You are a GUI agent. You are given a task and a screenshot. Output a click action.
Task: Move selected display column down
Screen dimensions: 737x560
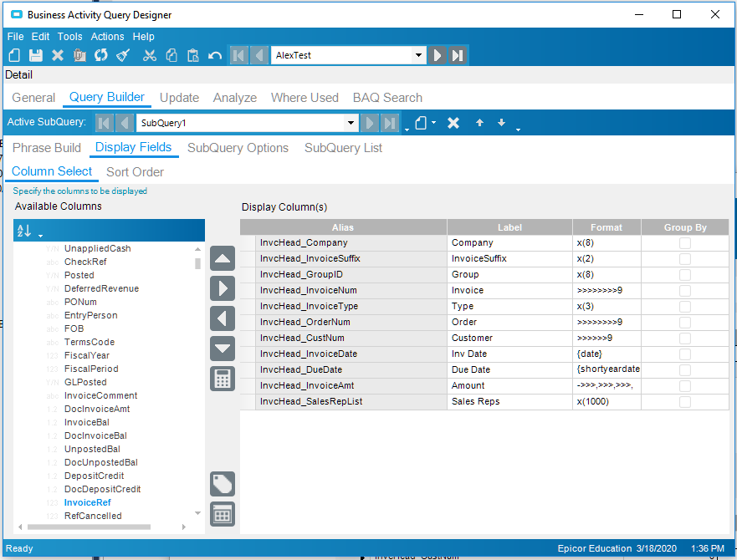[223, 349]
